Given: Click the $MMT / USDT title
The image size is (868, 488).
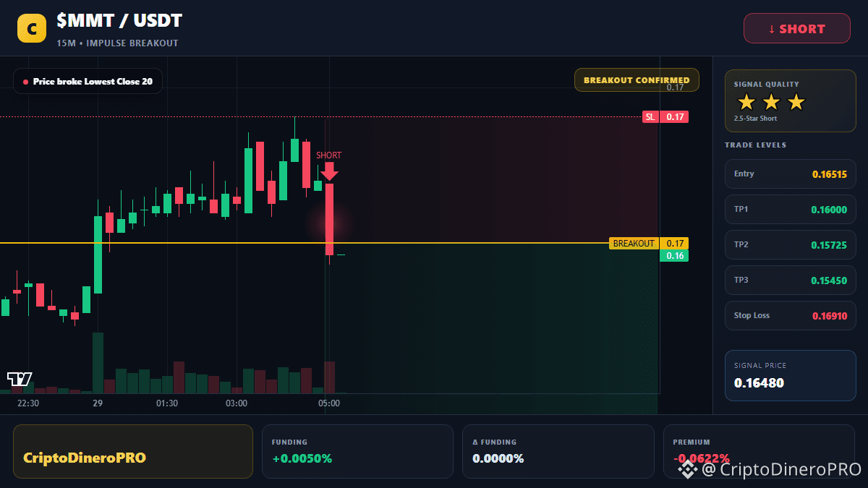Looking at the screenshot, I should [119, 21].
